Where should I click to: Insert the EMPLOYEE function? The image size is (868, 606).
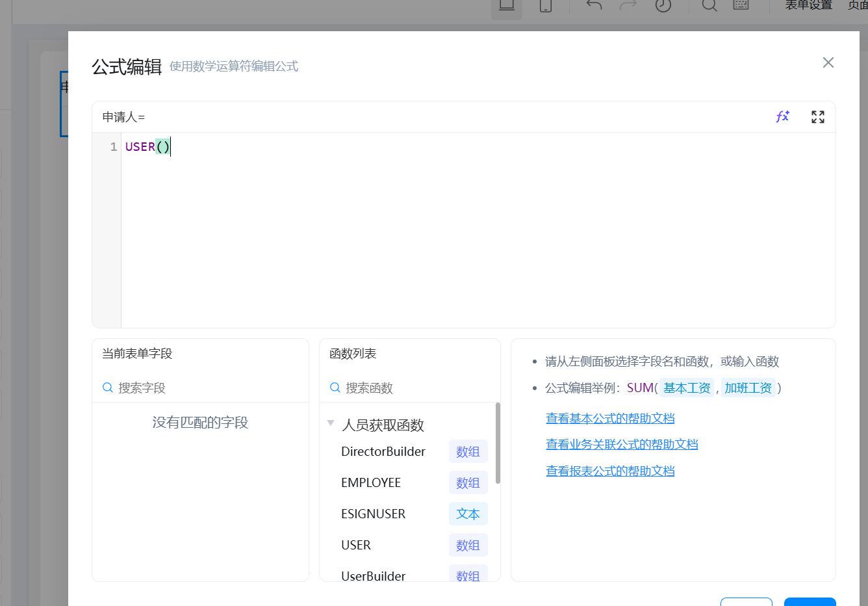[x=371, y=483]
